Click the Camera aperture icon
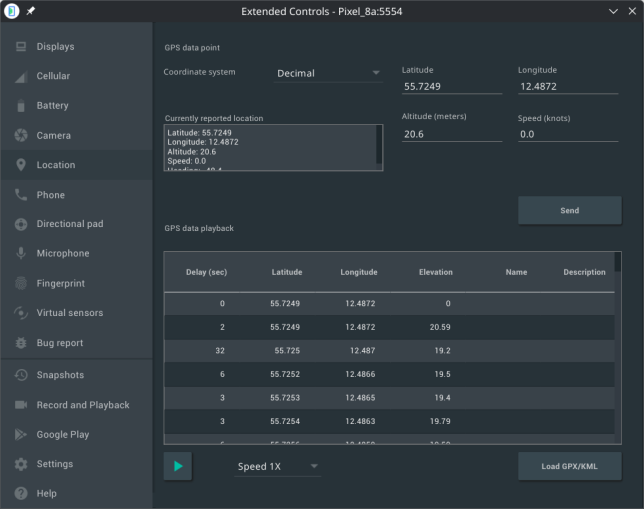The height and width of the screenshot is (509, 644). pyautogui.click(x=21, y=135)
